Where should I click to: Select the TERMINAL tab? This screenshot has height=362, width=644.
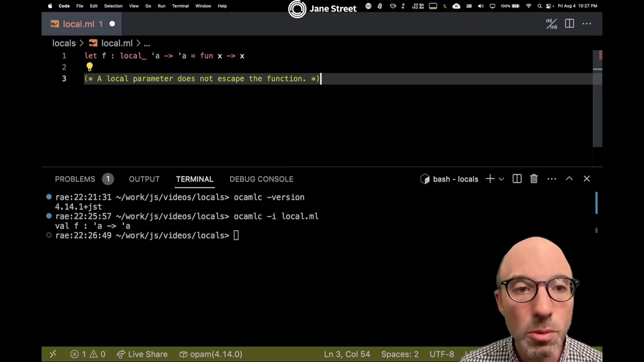(194, 179)
